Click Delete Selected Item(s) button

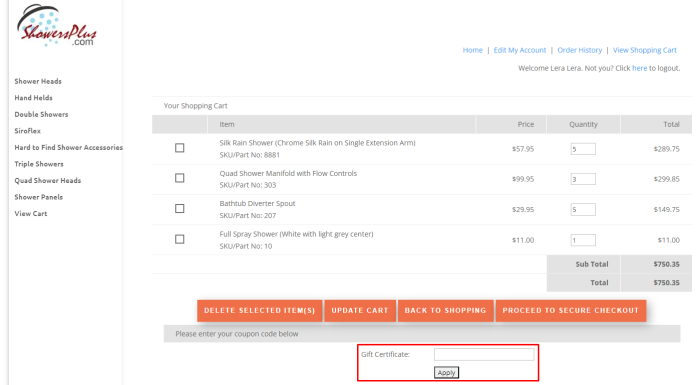point(259,310)
